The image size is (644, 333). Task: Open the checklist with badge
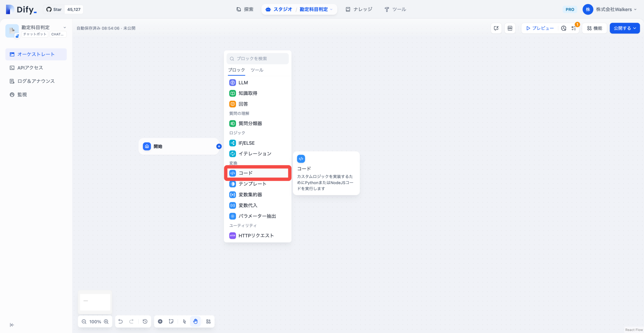pos(574,28)
